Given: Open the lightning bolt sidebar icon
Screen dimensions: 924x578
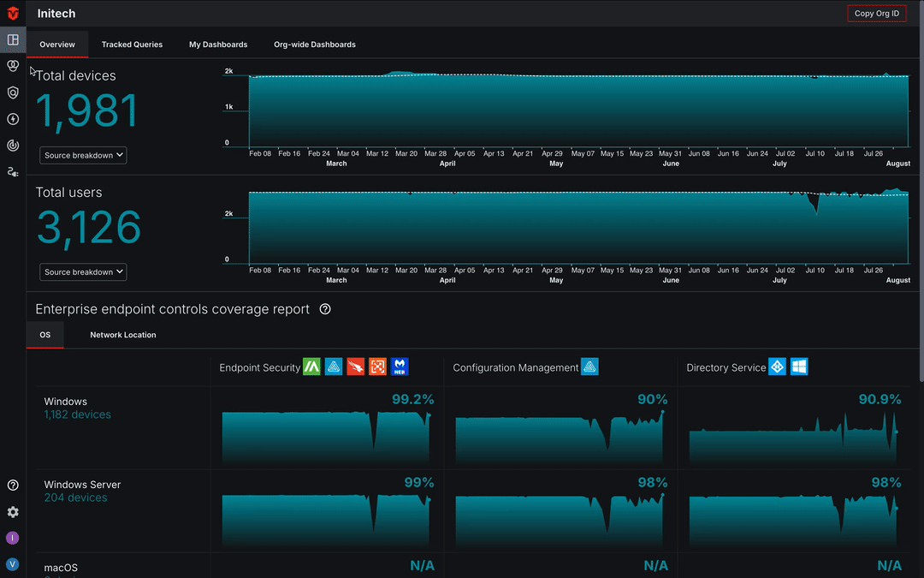Looking at the screenshot, I should [13, 119].
